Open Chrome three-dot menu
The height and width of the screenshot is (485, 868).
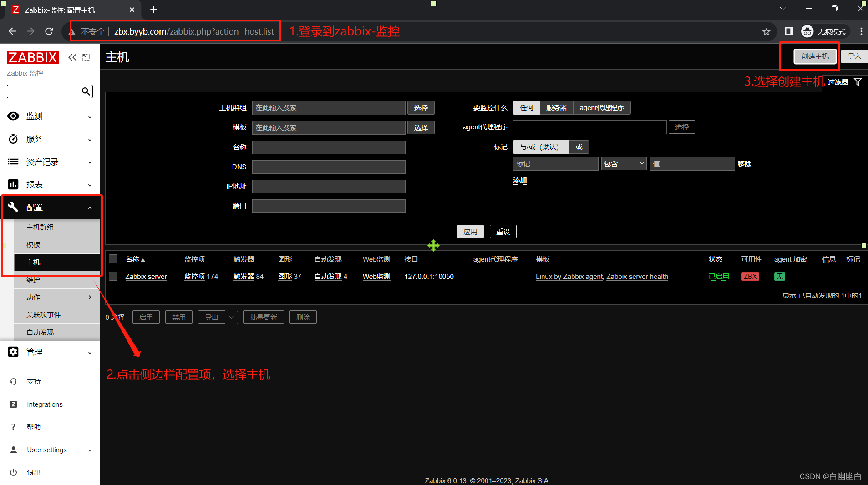pos(861,31)
